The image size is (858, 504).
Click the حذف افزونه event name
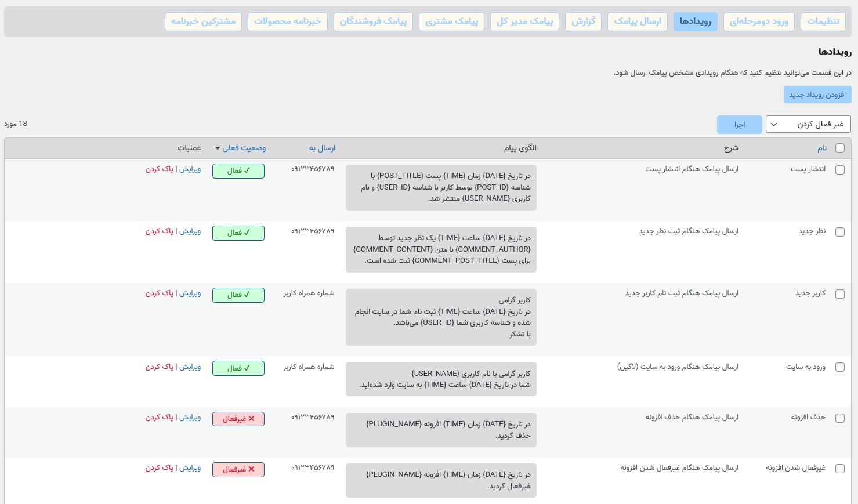coord(808,417)
